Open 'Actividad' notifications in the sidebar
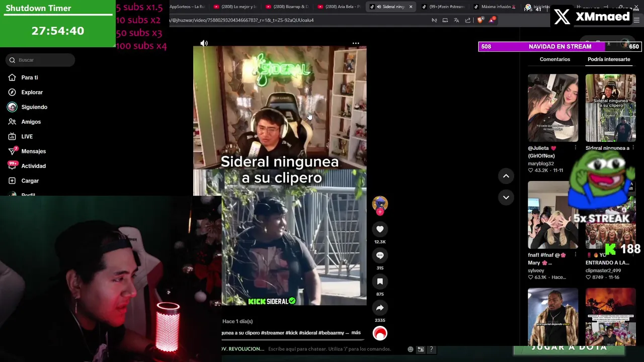The height and width of the screenshot is (362, 644). (x=33, y=166)
